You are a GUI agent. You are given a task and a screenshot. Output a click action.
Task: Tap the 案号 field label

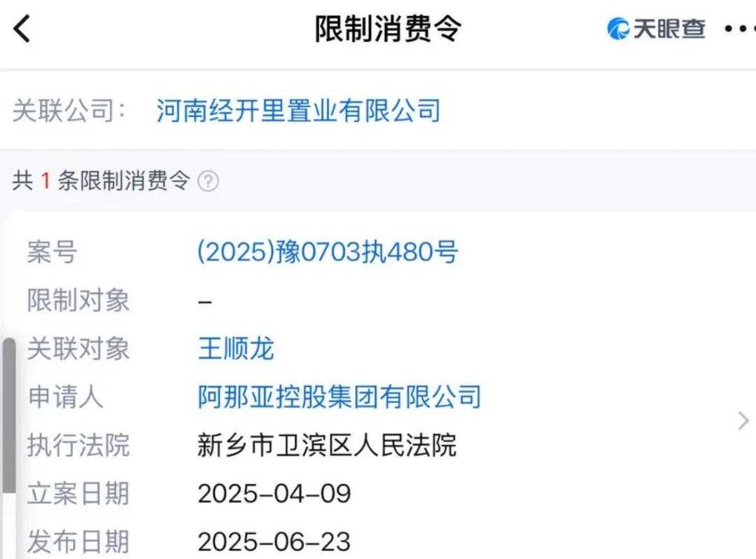coord(50,252)
